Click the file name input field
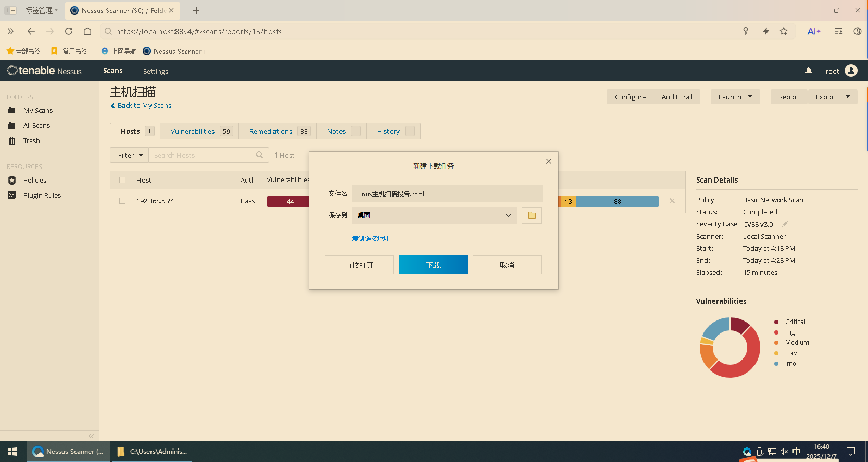This screenshot has width=868, height=462. 447,194
